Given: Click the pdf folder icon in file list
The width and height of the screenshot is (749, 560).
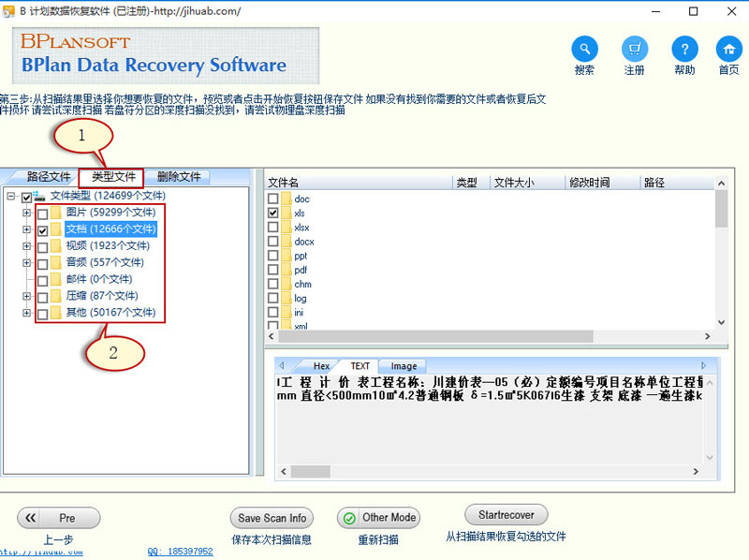Looking at the screenshot, I should (x=286, y=270).
